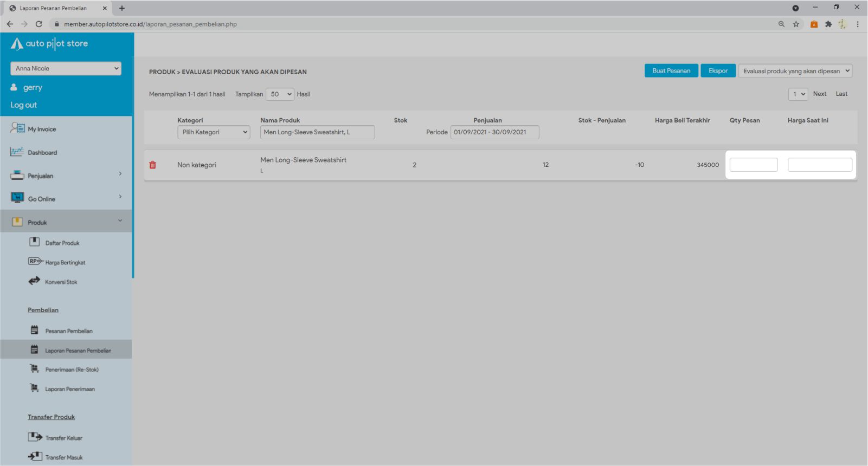Click the Qty Pesan input field
868x466 pixels.
[x=753, y=165]
